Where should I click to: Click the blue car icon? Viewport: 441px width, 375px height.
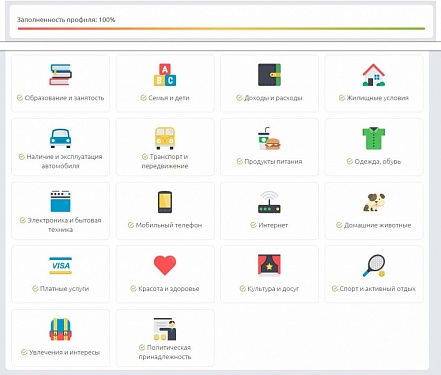(60, 138)
